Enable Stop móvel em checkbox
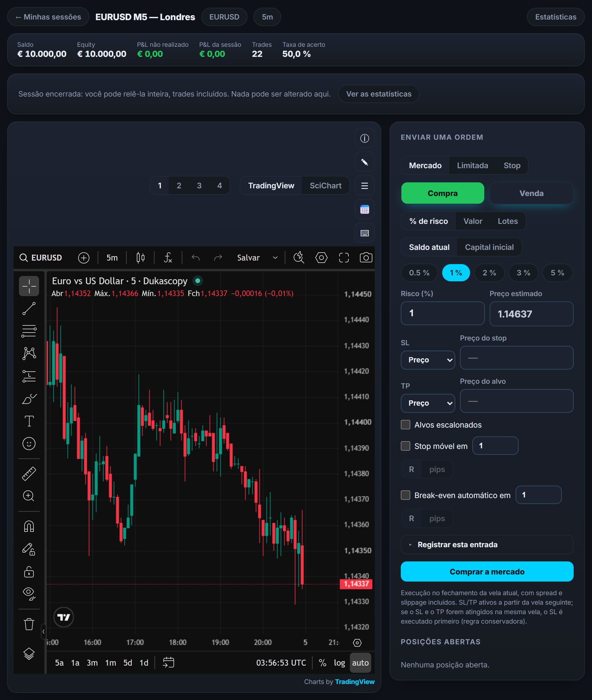 [x=406, y=446]
